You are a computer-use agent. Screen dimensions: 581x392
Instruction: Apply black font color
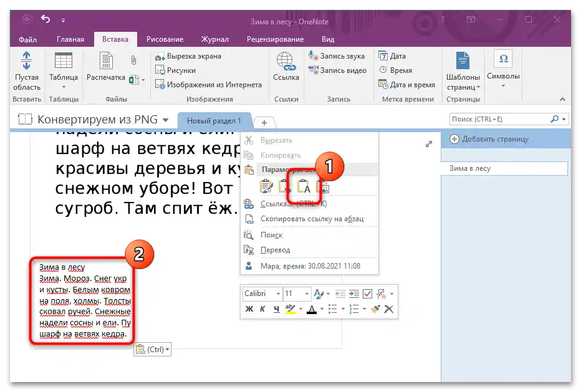(312, 309)
